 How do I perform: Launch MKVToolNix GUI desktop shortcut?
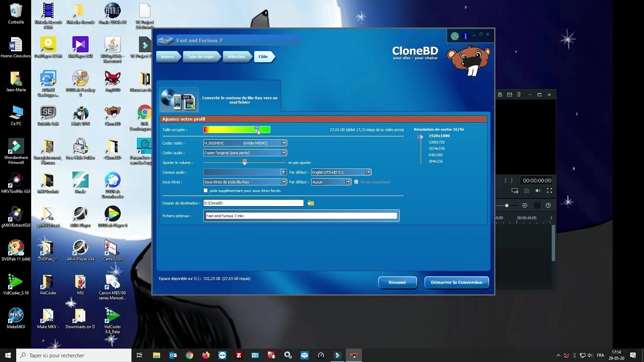coord(16,184)
